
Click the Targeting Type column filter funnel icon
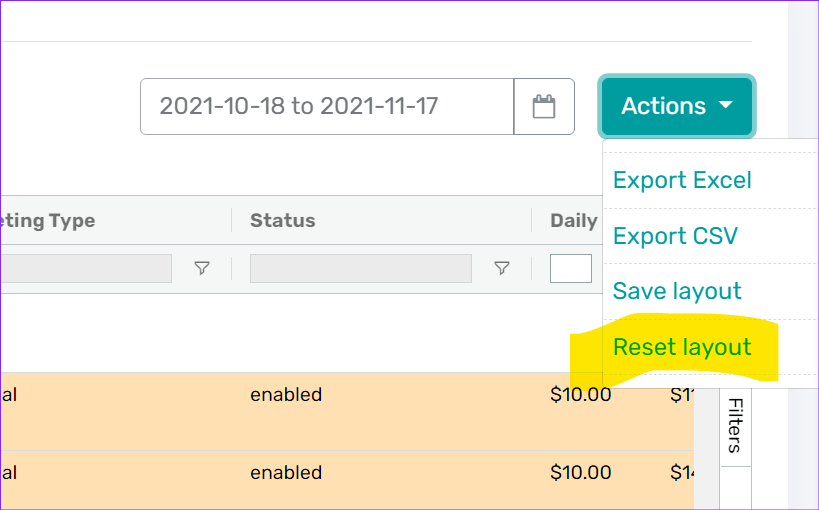tap(202, 268)
